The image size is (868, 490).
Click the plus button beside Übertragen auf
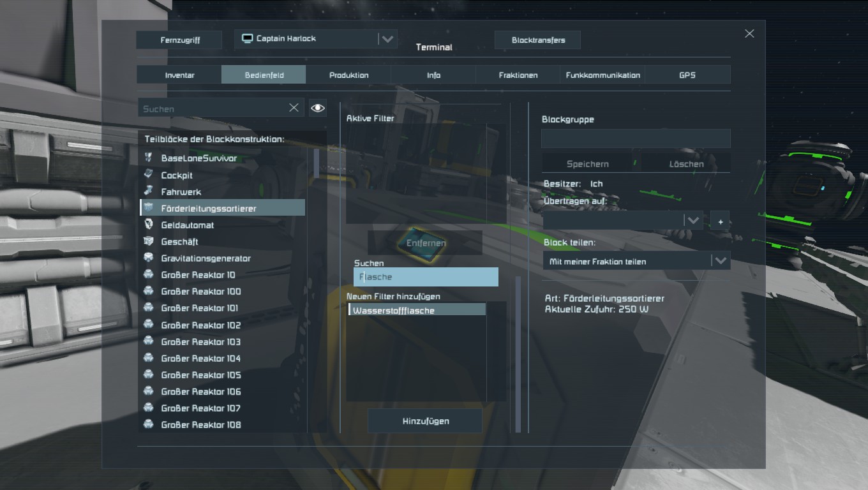720,221
